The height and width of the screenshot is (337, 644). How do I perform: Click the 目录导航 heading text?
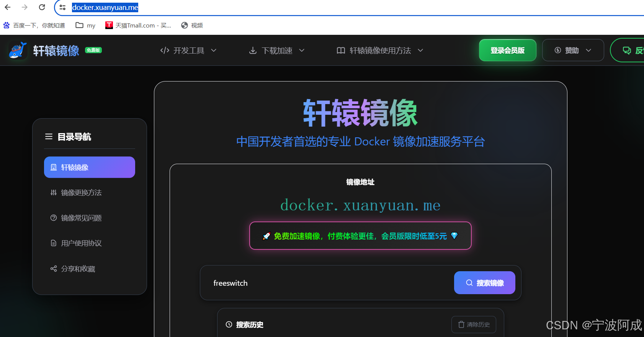[x=74, y=137]
